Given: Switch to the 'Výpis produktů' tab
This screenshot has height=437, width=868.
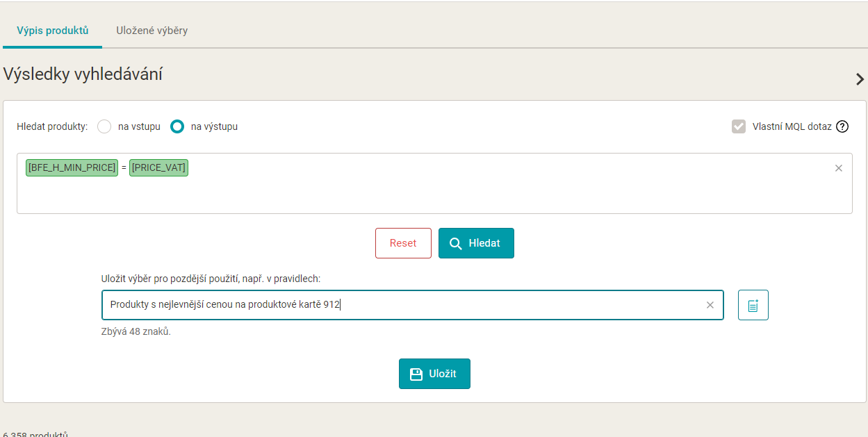Looking at the screenshot, I should (x=53, y=31).
